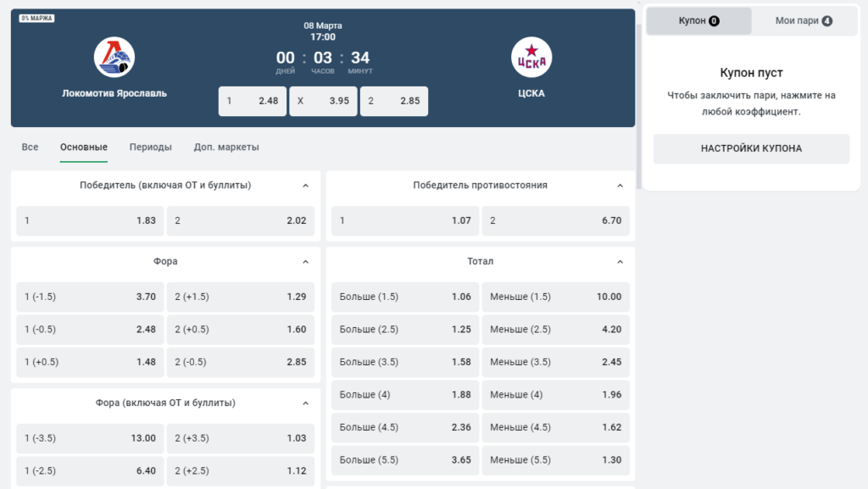The width and height of the screenshot is (868, 489).
Task: Pick home win odds 2.48 in header
Action: [253, 101]
